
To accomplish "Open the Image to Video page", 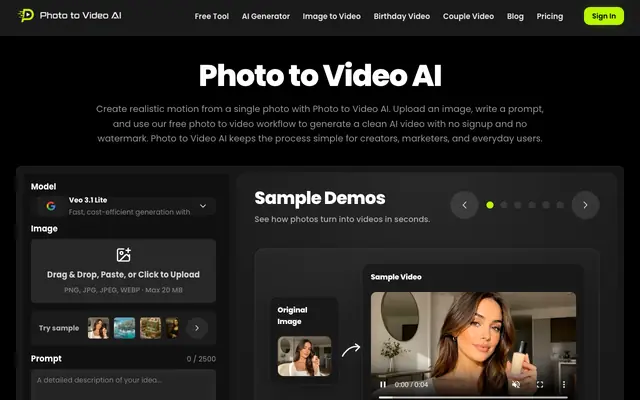I will click(x=331, y=16).
